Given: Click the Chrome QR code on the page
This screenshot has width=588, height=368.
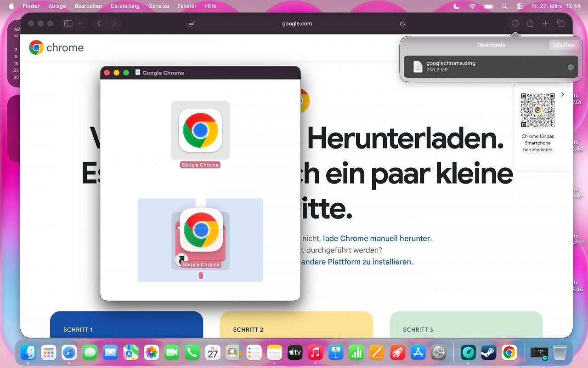Looking at the screenshot, I should coord(537,110).
